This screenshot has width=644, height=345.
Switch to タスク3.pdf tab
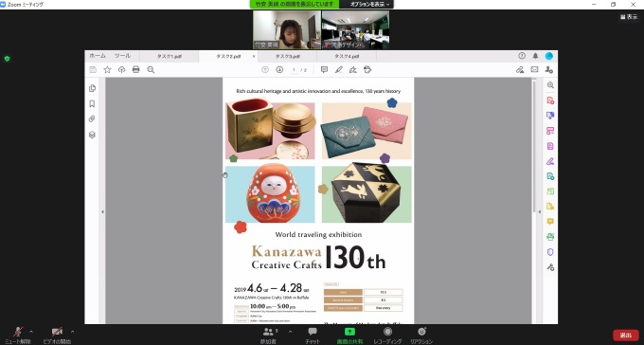pyautogui.click(x=288, y=56)
